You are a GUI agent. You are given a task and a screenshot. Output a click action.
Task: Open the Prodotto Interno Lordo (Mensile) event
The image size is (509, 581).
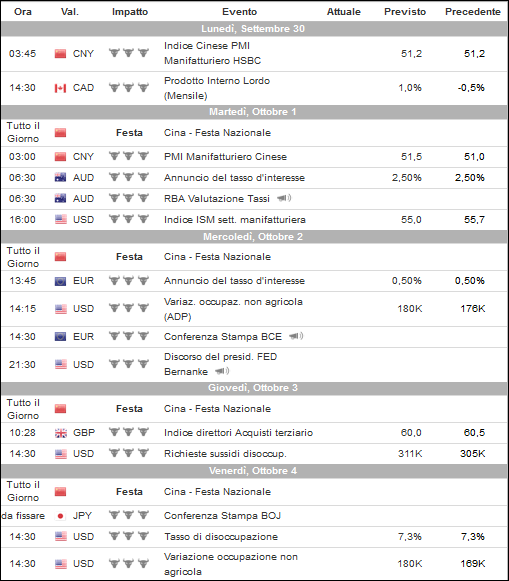click(217, 88)
